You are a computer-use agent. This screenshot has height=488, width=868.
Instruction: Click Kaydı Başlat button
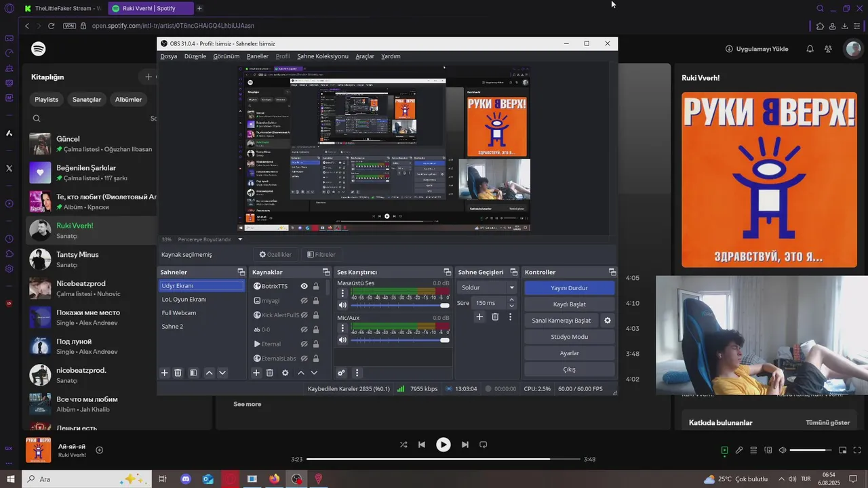click(x=569, y=304)
